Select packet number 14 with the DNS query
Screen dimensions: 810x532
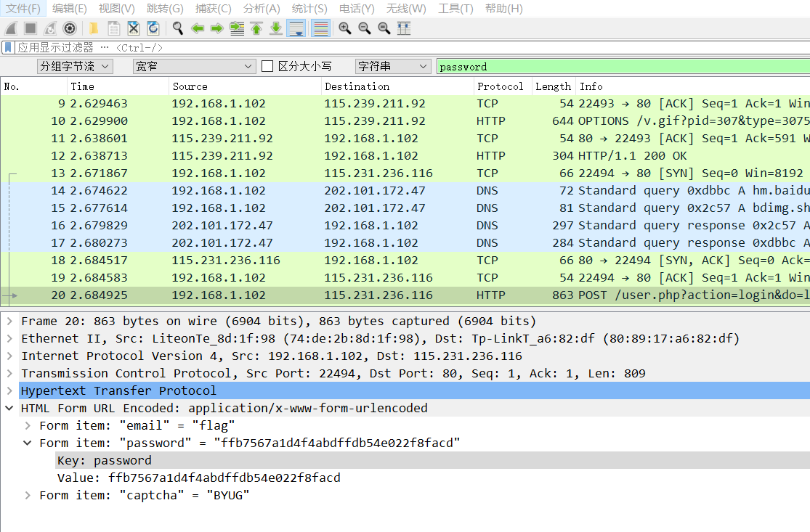218,190
